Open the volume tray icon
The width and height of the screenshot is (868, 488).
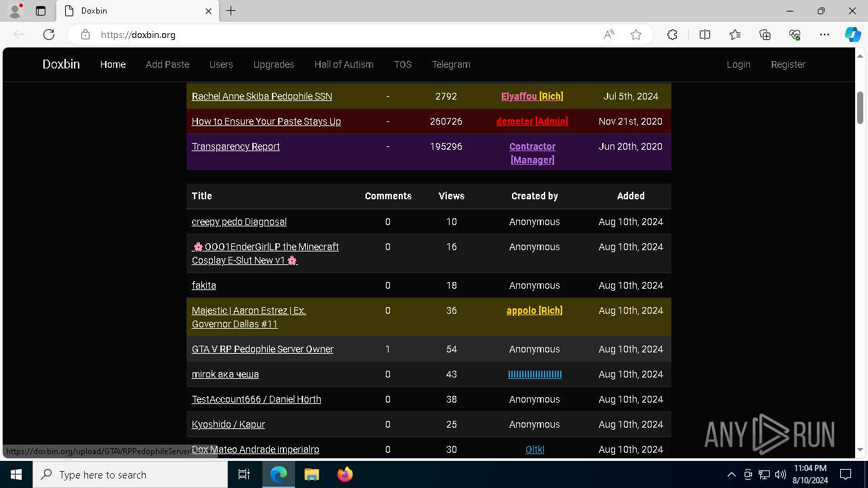click(x=781, y=474)
